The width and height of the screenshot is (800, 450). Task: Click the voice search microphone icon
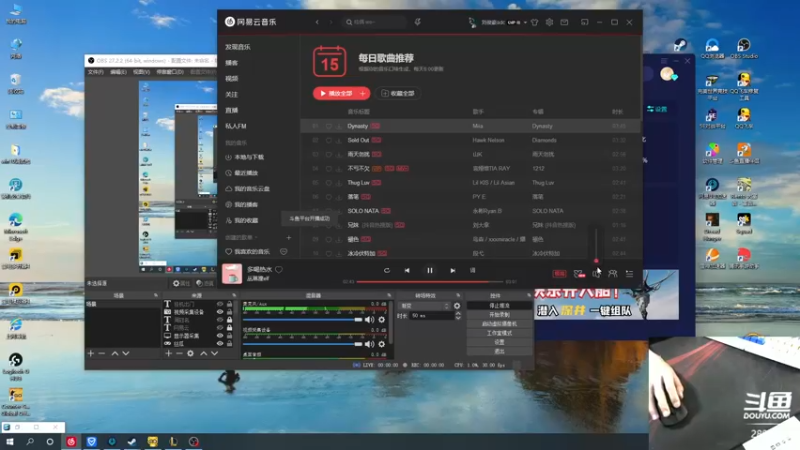[417, 22]
